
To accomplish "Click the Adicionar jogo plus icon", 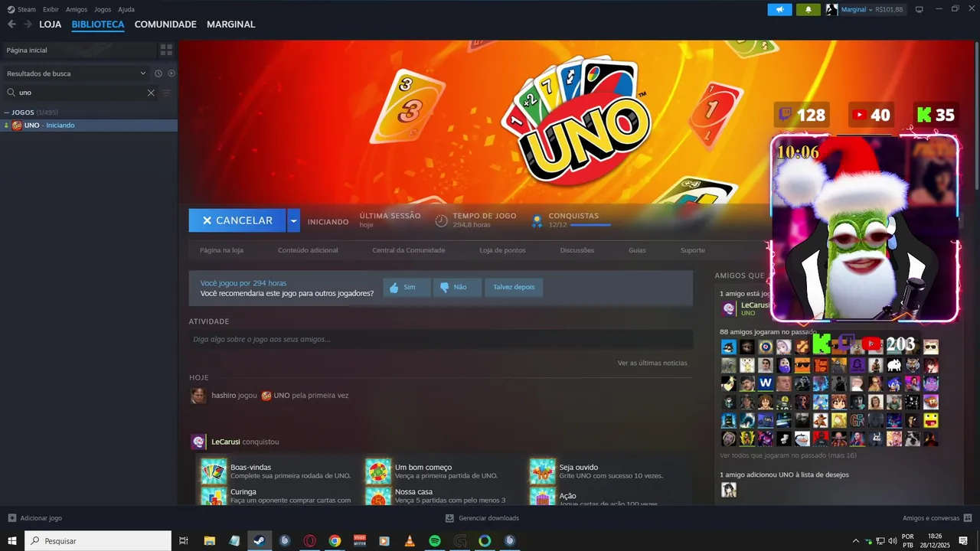I will (x=11, y=518).
